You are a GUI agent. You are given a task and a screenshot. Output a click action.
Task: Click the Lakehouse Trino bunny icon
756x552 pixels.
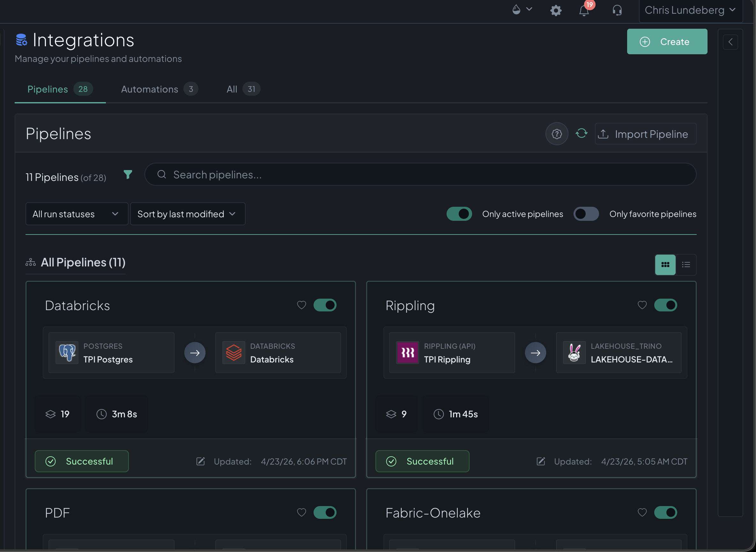point(574,353)
